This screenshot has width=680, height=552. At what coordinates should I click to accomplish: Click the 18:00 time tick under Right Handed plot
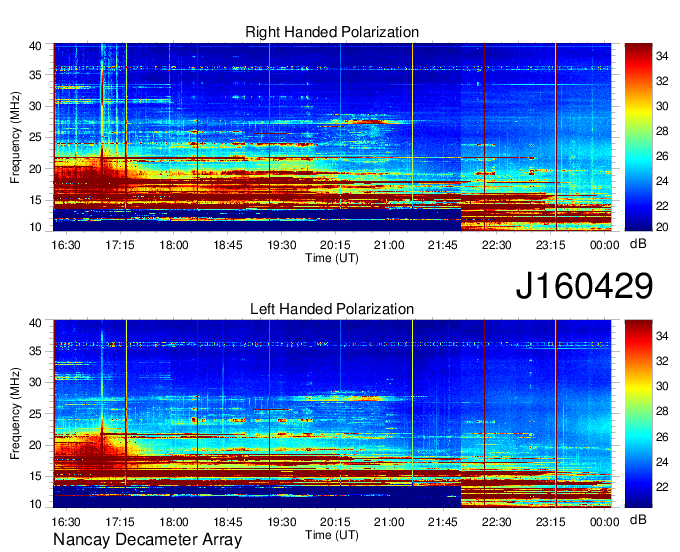173,245
